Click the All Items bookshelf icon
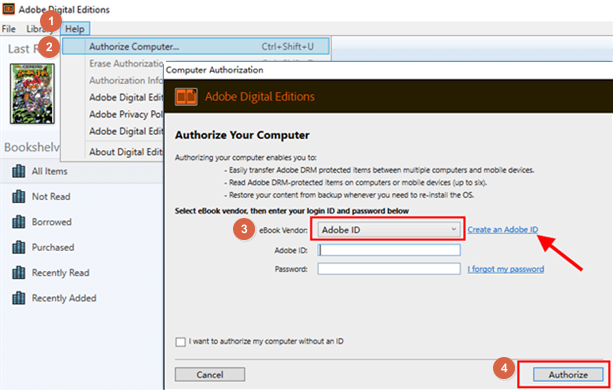This screenshot has height=390, width=613. [x=18, y=171]
